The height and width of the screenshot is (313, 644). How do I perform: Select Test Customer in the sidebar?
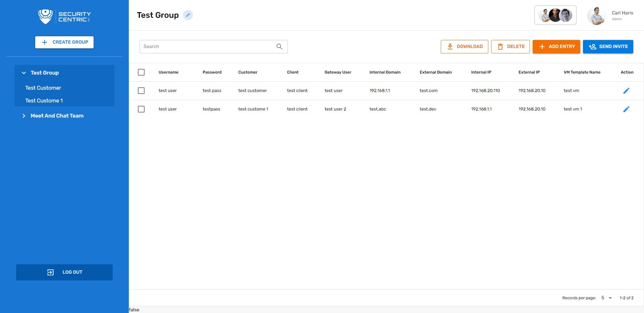point(43,88)
